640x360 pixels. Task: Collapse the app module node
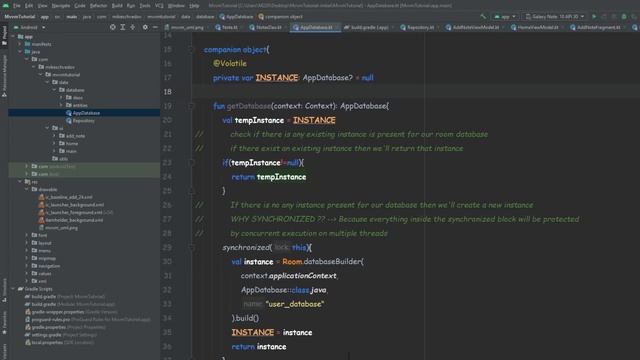(13, 36)
